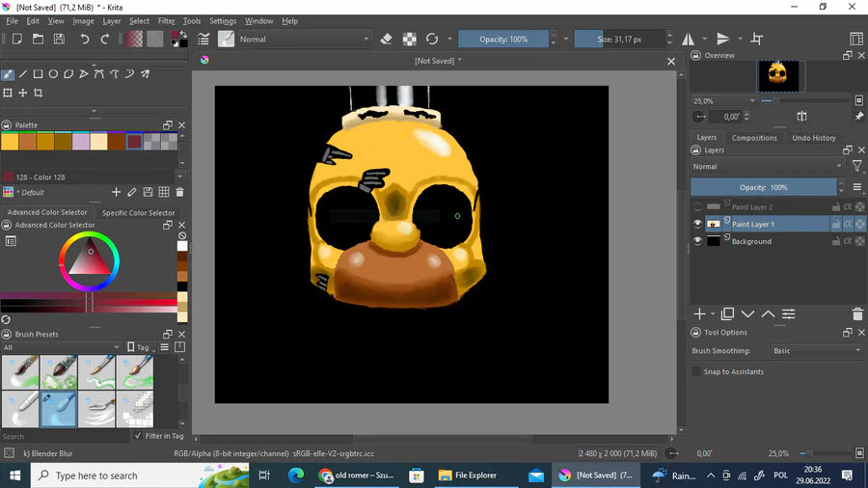868x488 pixels.
Task: Select the Transform tool
Action: click(8, 93)
